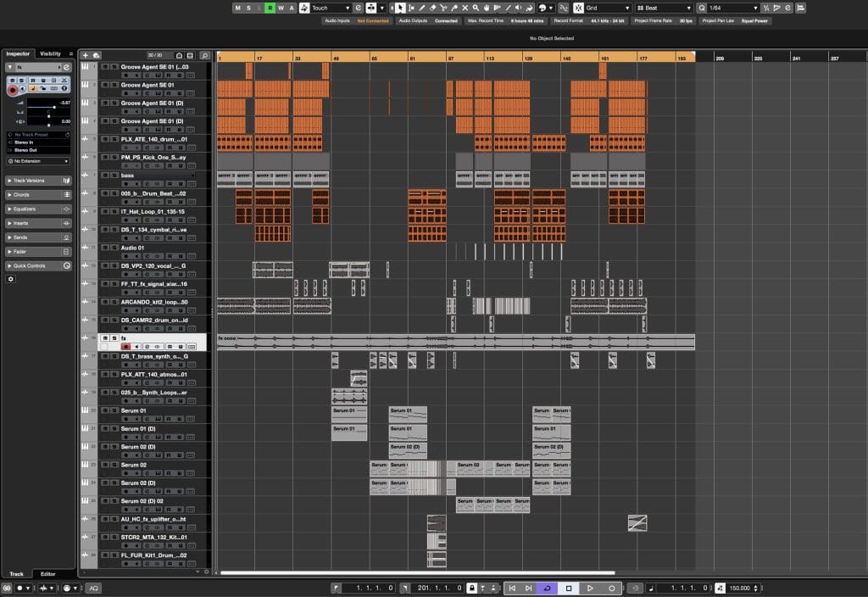
Task: Solo the Audio 01 track
Action: click(114, 248)
